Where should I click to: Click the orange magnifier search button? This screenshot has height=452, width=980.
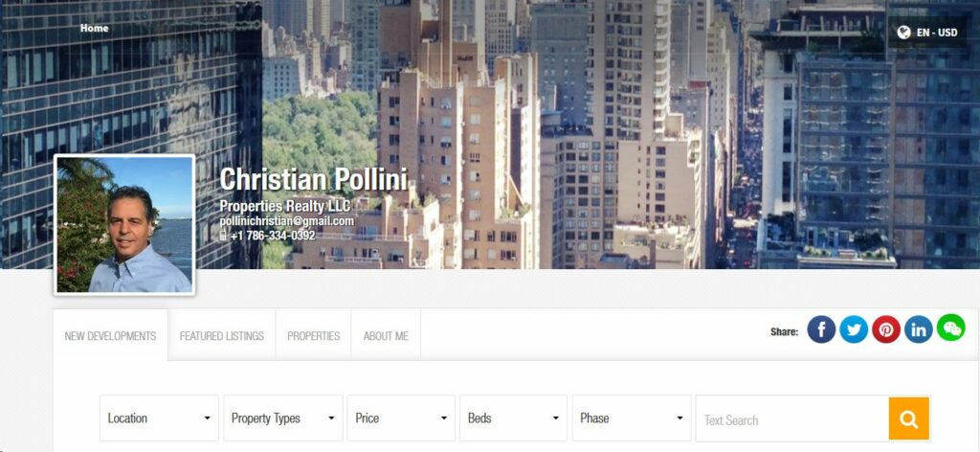coord(909,418)
